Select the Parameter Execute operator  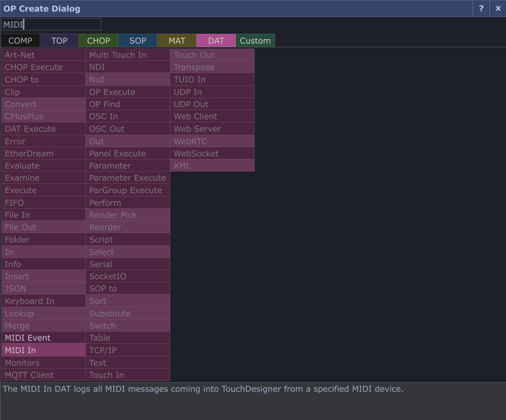tap(128, 178)
